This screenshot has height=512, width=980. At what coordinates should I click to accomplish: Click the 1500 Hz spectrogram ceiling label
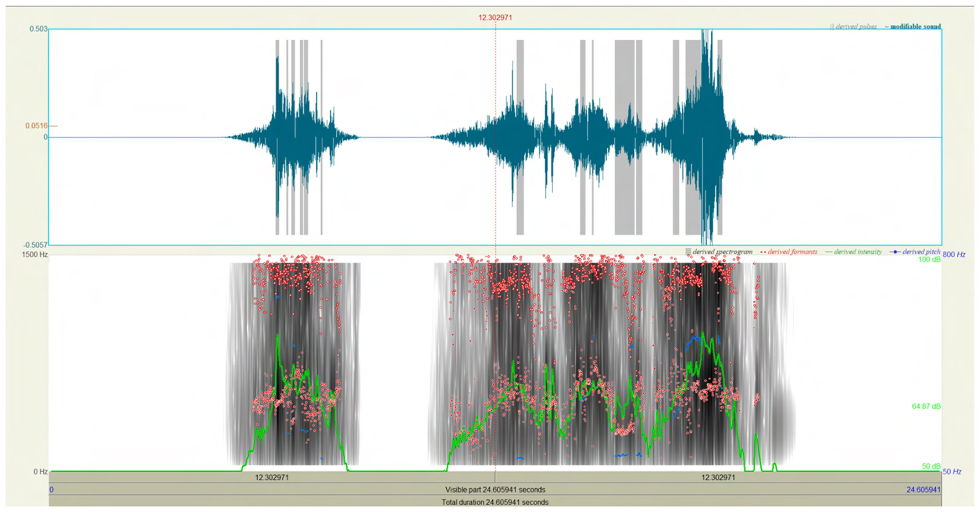point(34,255)
